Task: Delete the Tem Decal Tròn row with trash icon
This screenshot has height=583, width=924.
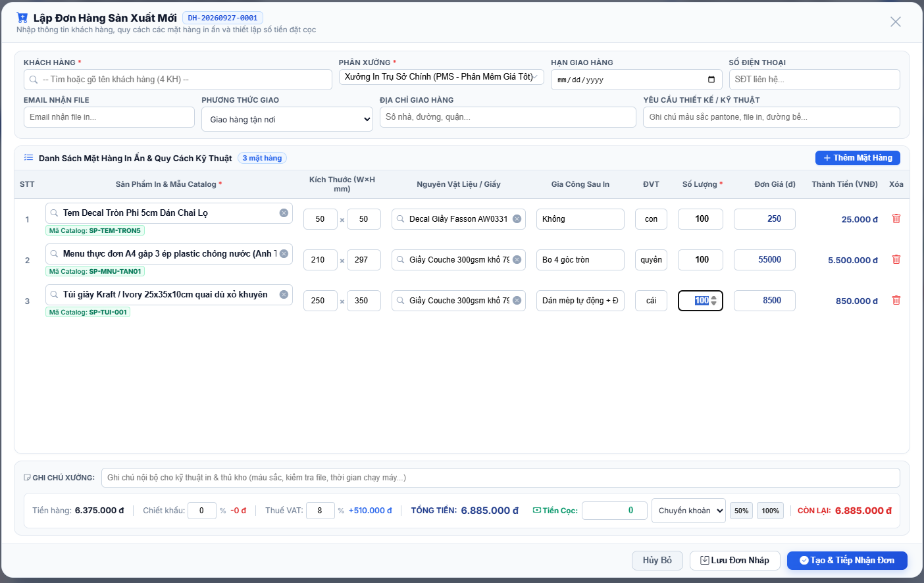Action: point(896,218)
